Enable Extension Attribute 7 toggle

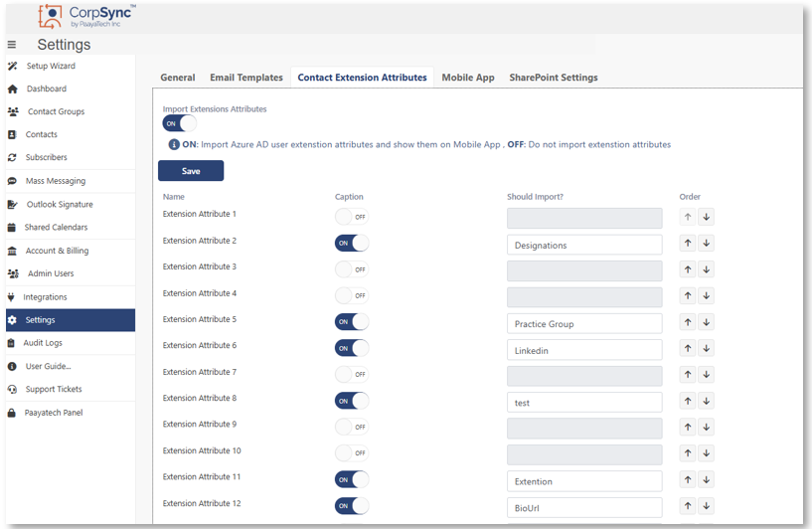352,374
